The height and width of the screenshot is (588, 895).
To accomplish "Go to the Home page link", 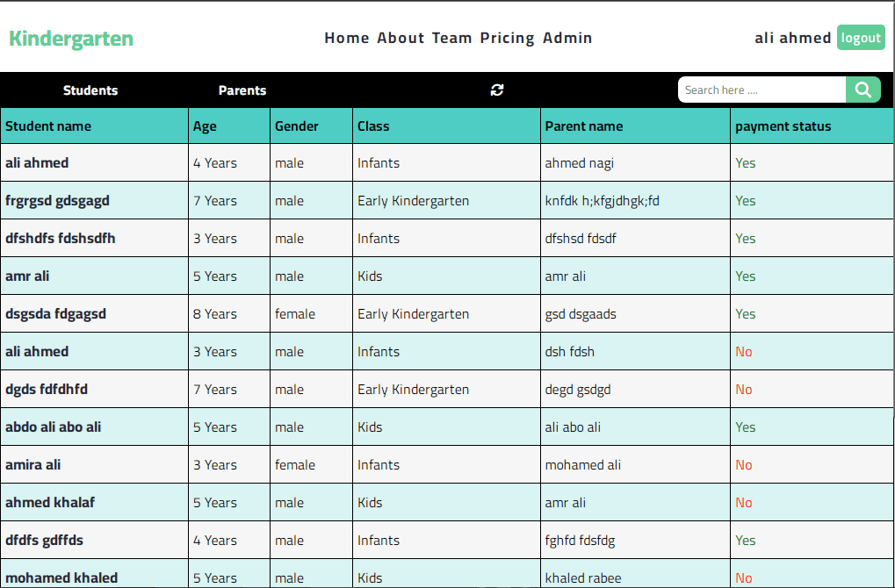I will click(347, 38).
